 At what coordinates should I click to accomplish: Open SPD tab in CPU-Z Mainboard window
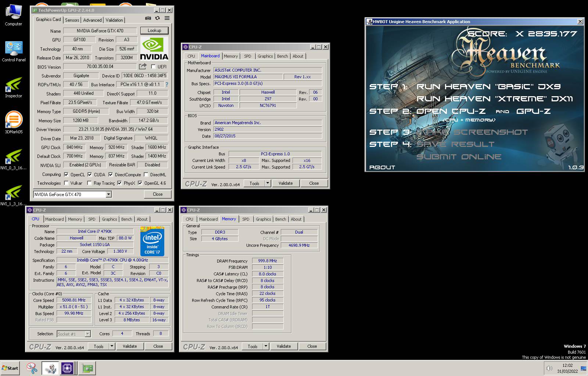tap(248, 56)
